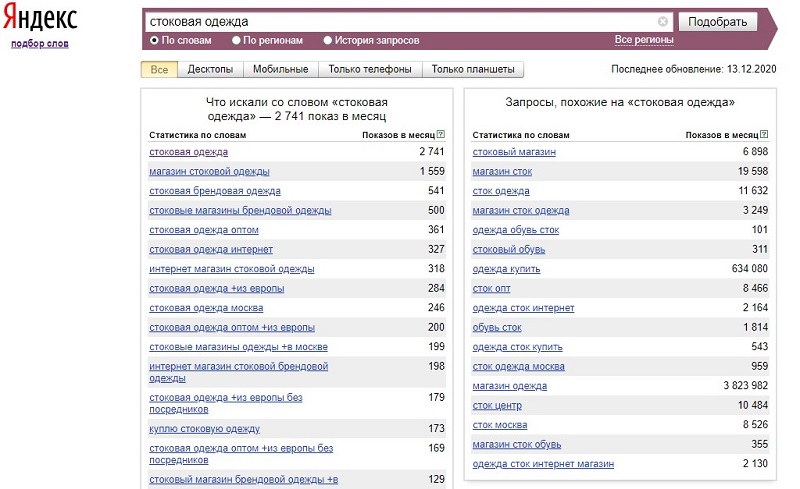The image size is (800, 489).
Task: Open интернет магазин стоковой брендовой одежды link
Action: (238, 372)
